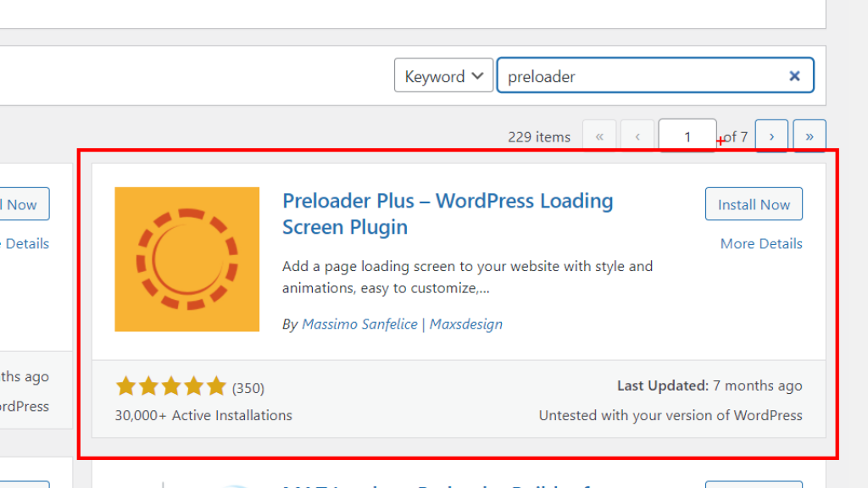The image size is (868, 488).
Task: Click the Preloader Plus description text
Action: click(x=467, y=277)
